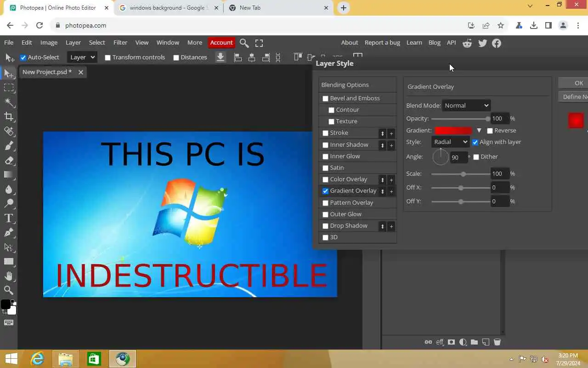
Task: Switch to New Project.psd tab
Action: point(47,72)
